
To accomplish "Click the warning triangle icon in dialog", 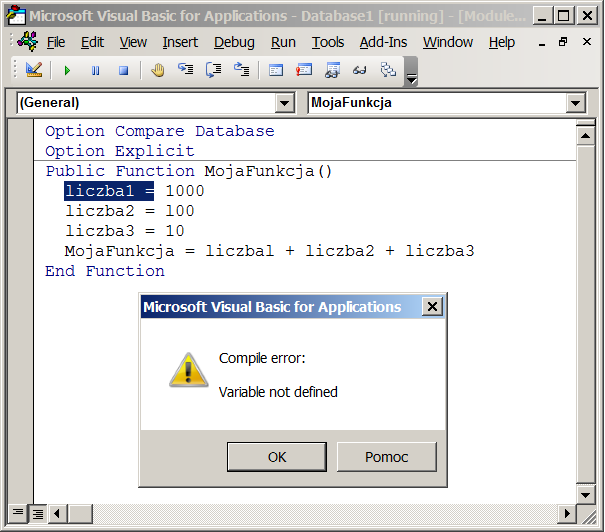I will click(x=189, y=370).
